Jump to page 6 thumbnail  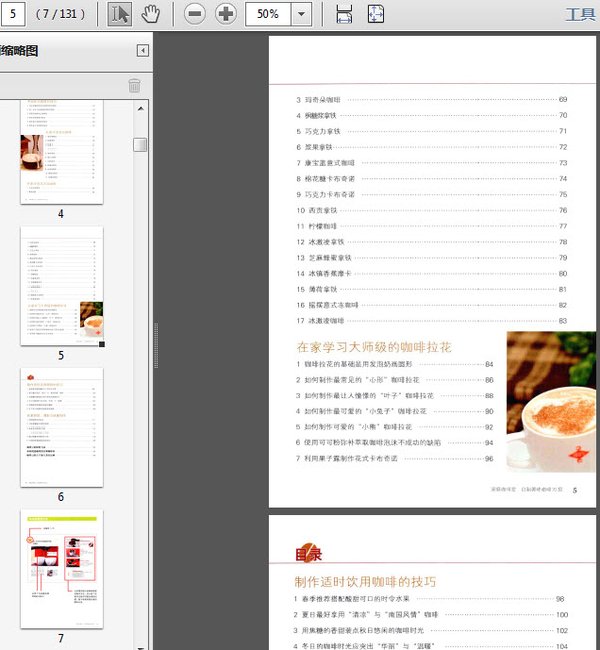click(62, 427)
